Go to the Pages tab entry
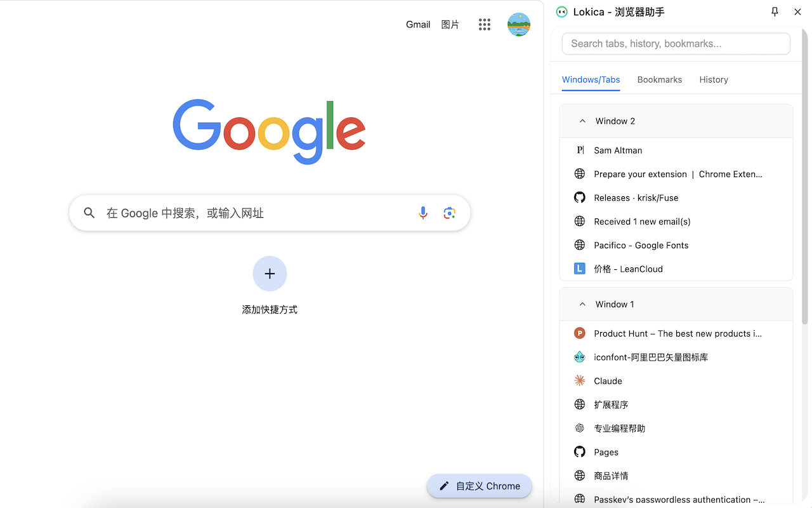Image resolution: width=812 pixels, height=508 pixels. click(x=676, y=452)
